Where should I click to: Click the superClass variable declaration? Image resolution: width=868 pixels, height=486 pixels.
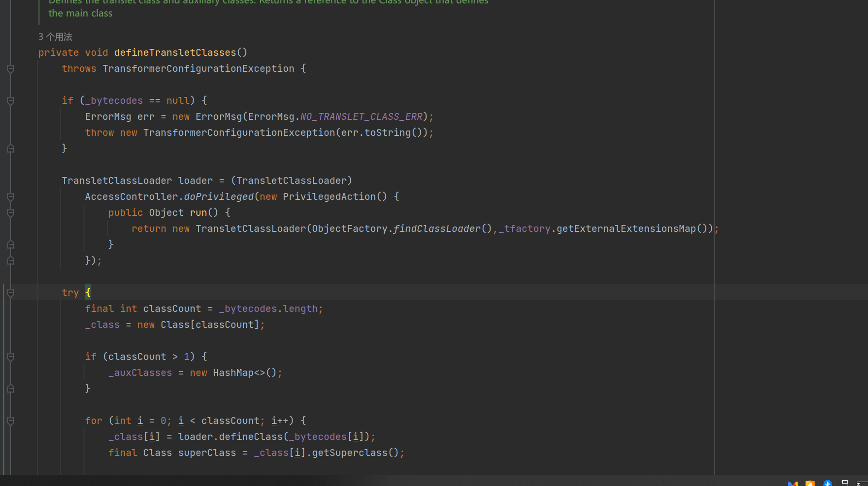point(207,453)
